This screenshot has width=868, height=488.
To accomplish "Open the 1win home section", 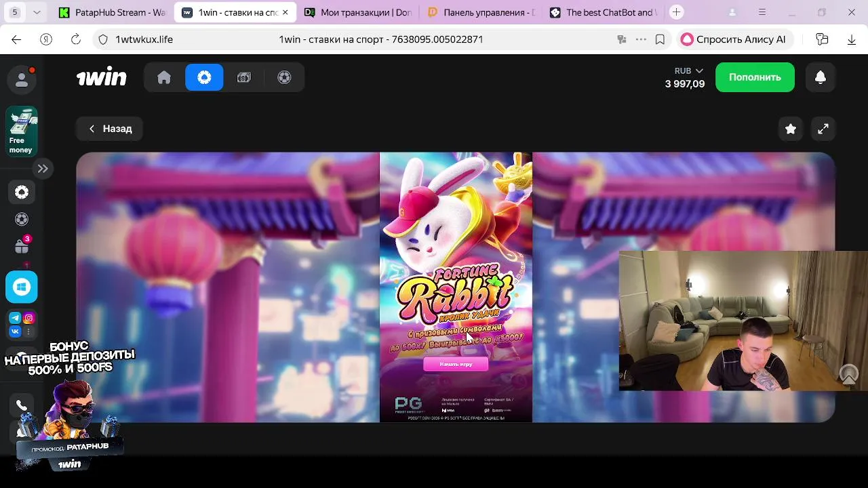I will coord(164,77).
